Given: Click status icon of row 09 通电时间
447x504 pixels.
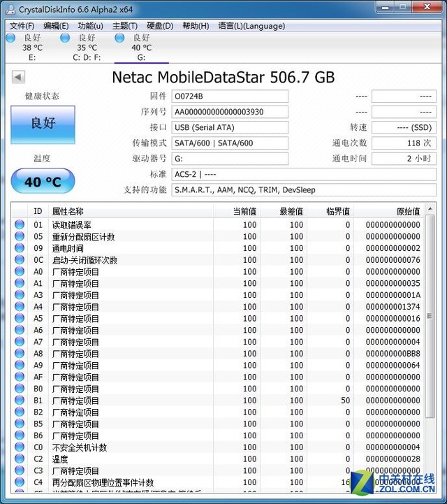Looking at the screenshot, I should tap(20, 248).
